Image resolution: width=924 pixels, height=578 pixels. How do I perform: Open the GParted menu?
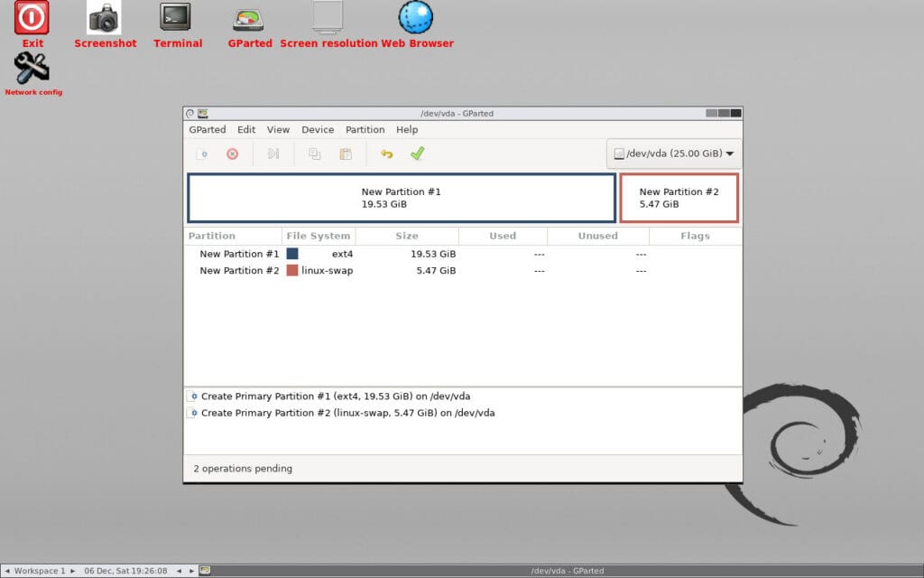click(208, 129)
